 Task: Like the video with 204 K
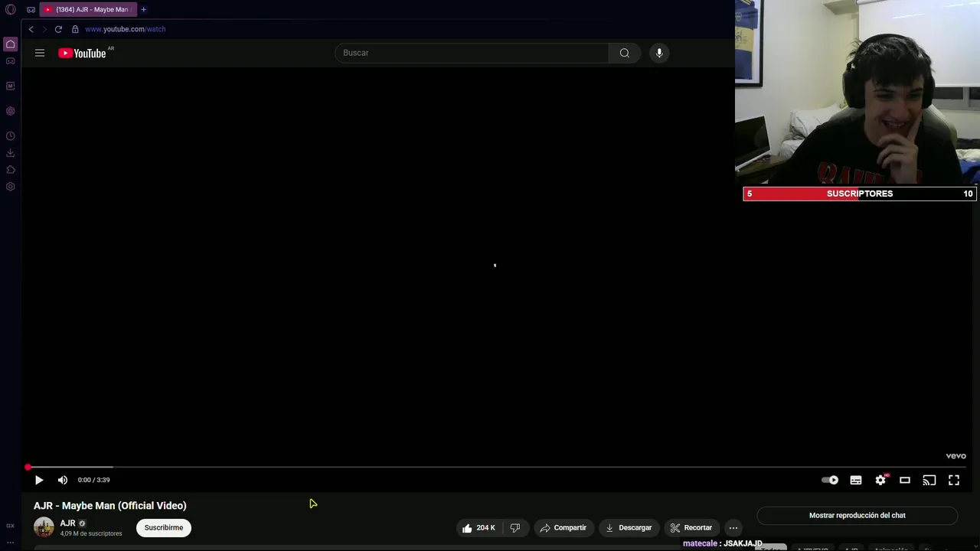click(479, 527)
